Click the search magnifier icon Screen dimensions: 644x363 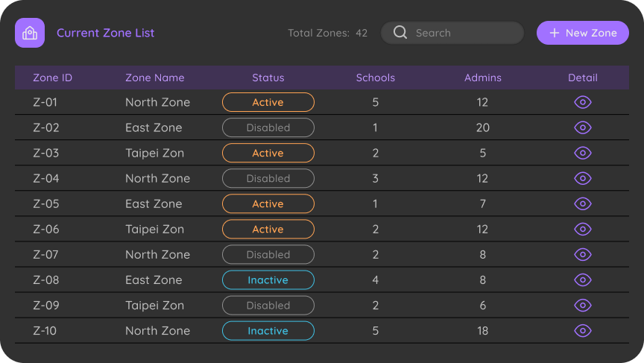point(400,32)
